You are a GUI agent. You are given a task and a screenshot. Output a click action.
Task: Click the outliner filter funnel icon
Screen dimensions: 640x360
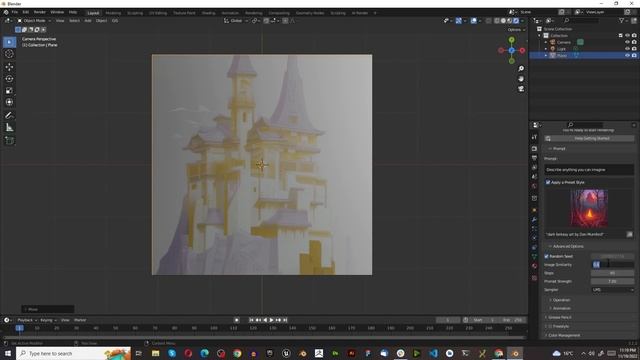click(621, 20)
